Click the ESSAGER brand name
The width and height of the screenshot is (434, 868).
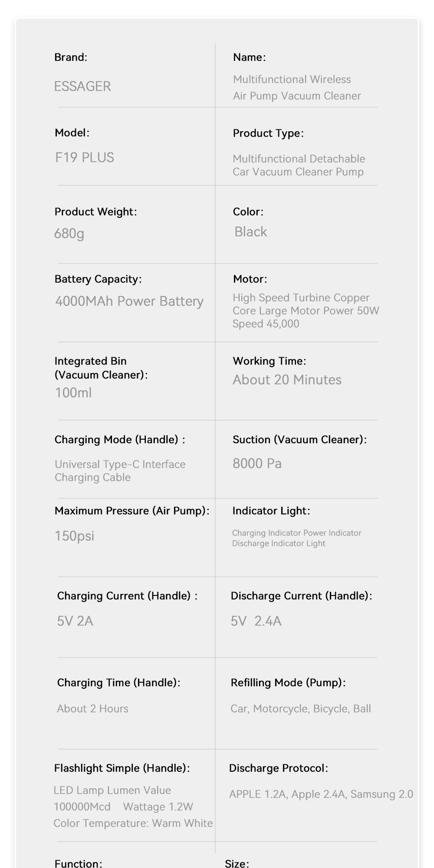point(82,86)
